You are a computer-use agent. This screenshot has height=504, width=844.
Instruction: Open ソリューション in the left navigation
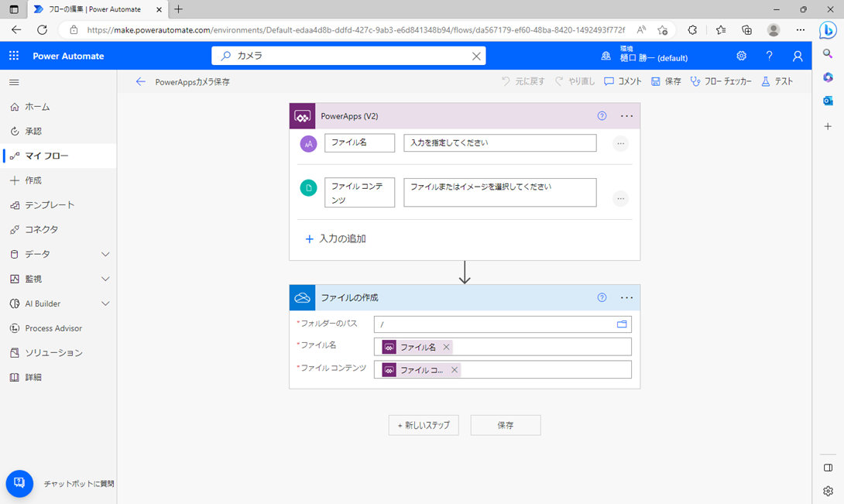58,353
